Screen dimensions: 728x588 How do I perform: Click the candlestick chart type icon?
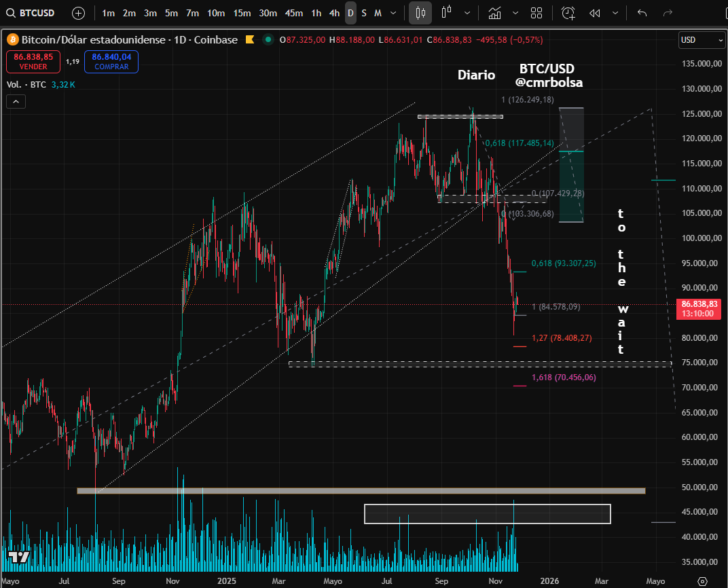point(420,13)
